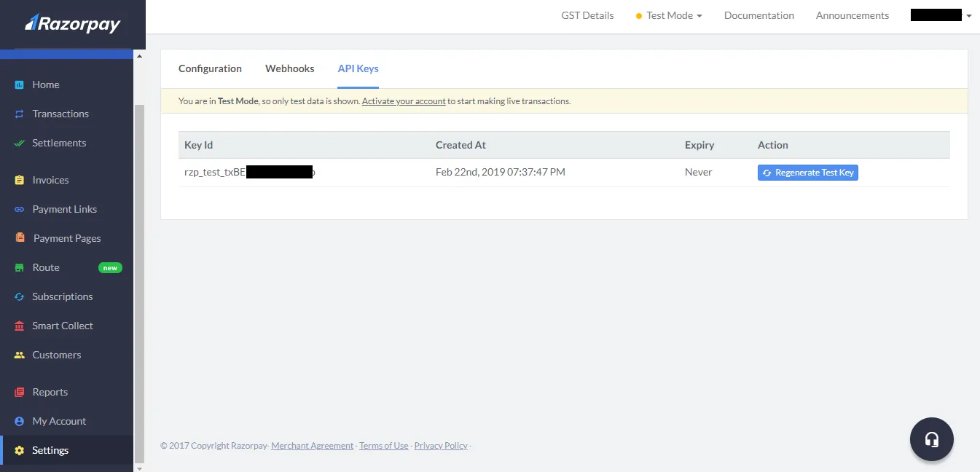The image size is (980, 472).
Task: Open the account dropdown in top right
Action: [941, 15]
